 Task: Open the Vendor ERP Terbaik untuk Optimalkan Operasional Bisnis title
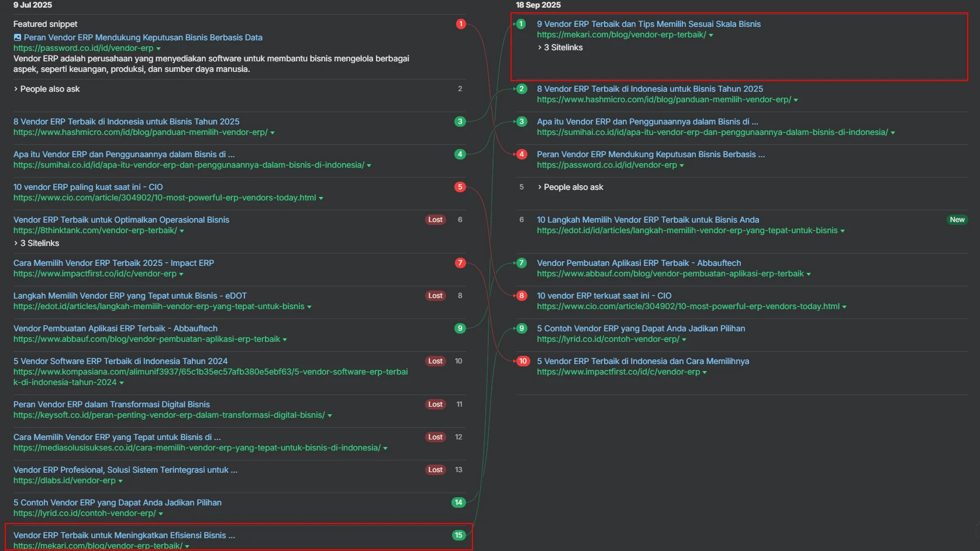(x=121, y=220)
